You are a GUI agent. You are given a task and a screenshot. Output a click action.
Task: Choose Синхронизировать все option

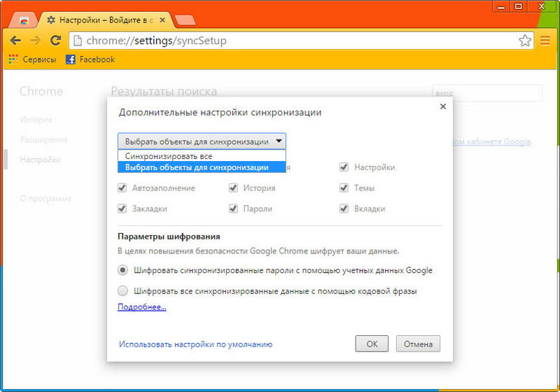(202, 156)
